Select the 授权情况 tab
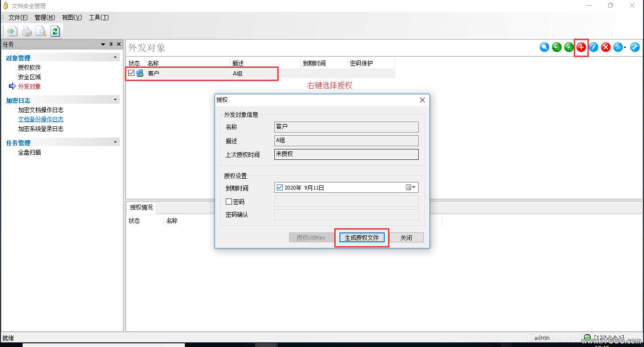This screenshot has width=644, height=347. pos(141,207)
